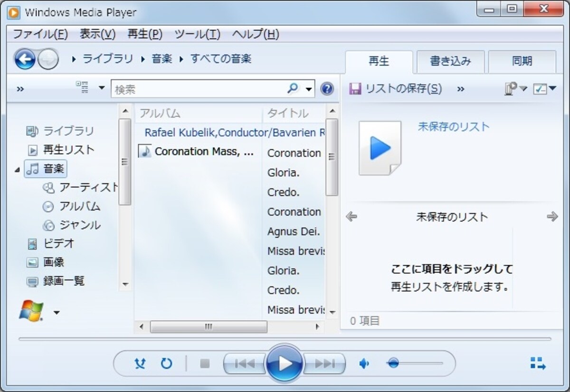Select the Agnus Dei. track
Image resolution: width=570 pixels, height=392 pixels.
pos(294,231)
